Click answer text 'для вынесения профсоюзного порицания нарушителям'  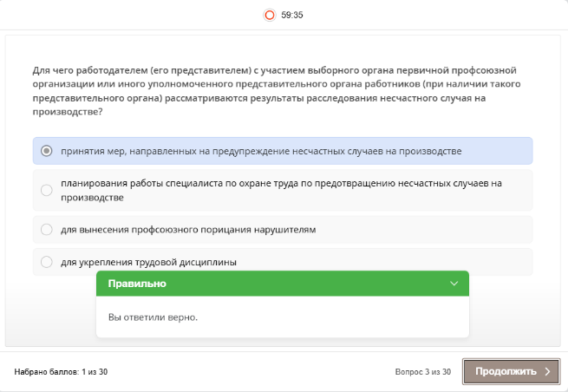click(x=188, y=230)
